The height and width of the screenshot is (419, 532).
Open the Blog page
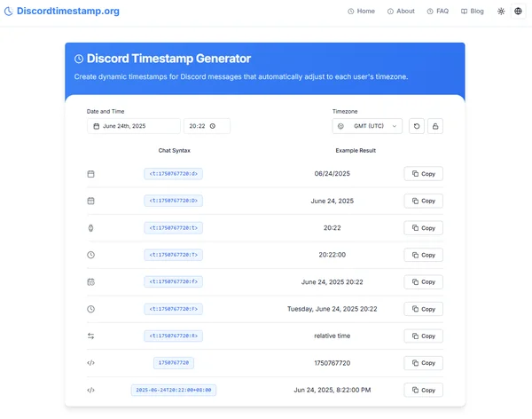click(473, 12)
